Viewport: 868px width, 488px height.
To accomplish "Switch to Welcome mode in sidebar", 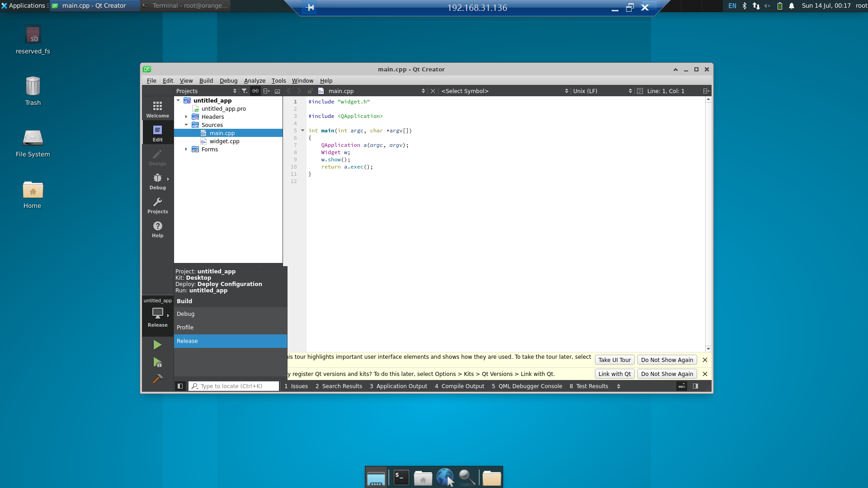I will tap(157, 109).
